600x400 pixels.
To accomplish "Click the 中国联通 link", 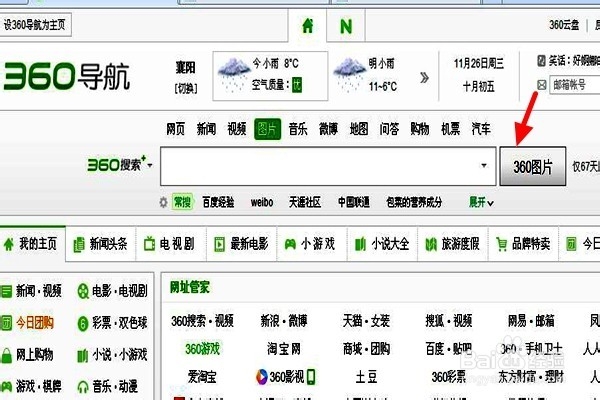I will click(x=354, y=202).
